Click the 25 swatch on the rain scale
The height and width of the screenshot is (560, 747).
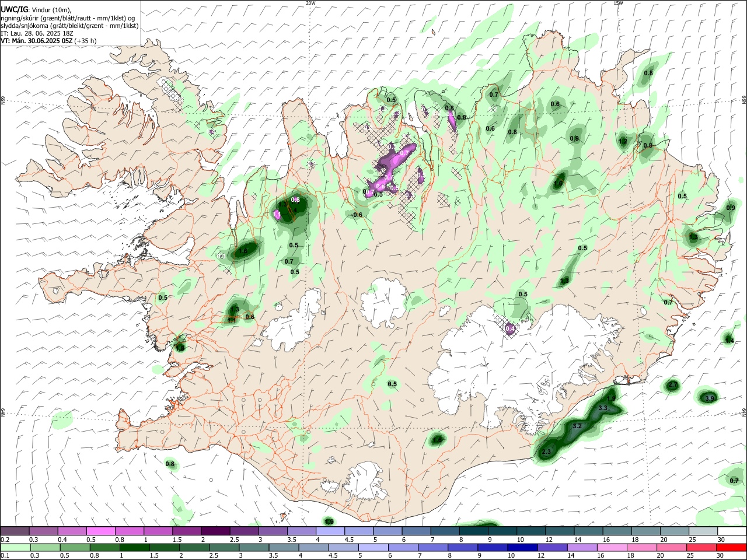pyautogui.click(x=702, y=547)
